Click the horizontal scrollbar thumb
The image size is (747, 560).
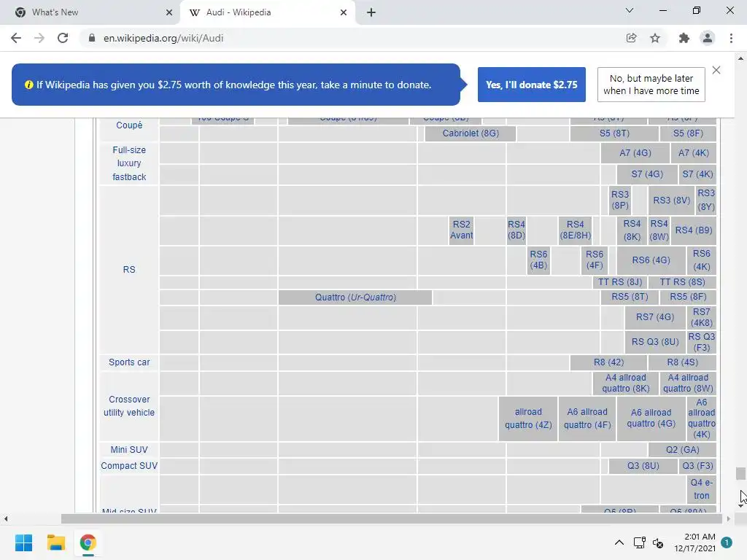tap(392, 518)
